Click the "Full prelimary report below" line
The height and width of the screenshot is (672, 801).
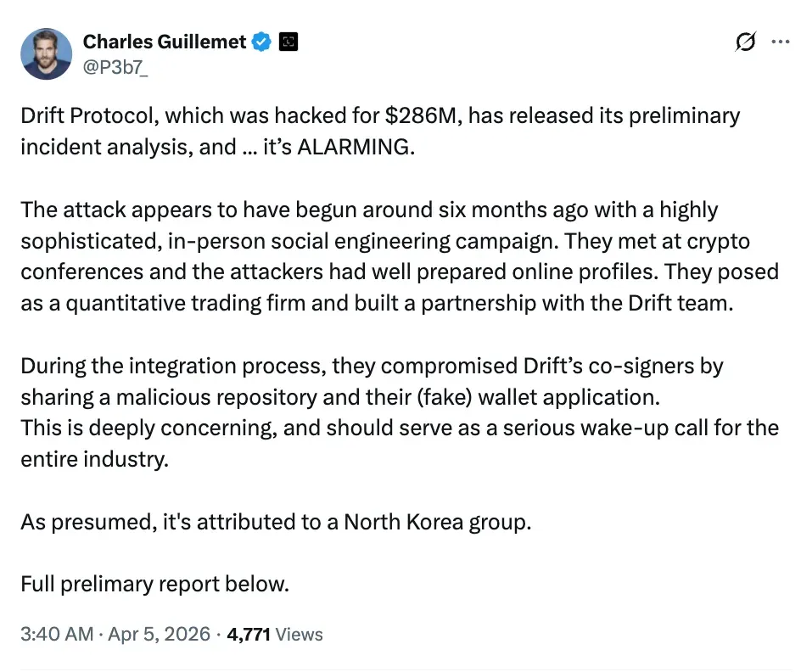coord(154,584)
